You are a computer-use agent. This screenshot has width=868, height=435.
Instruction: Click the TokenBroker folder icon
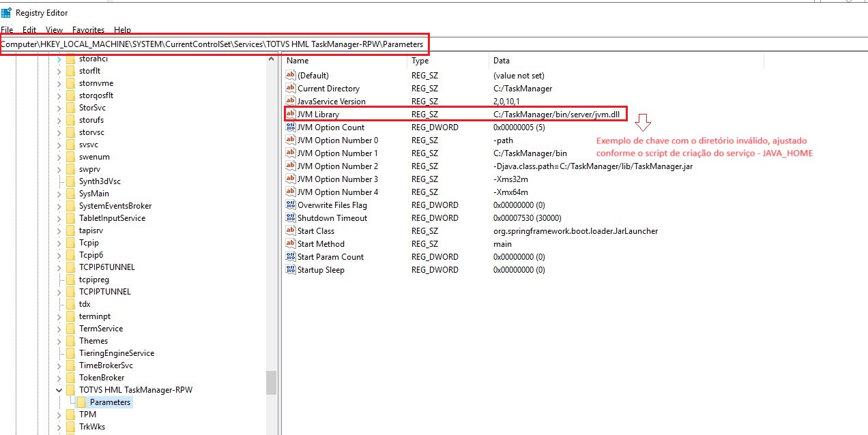pyautogui.click(x=70, y=378)
